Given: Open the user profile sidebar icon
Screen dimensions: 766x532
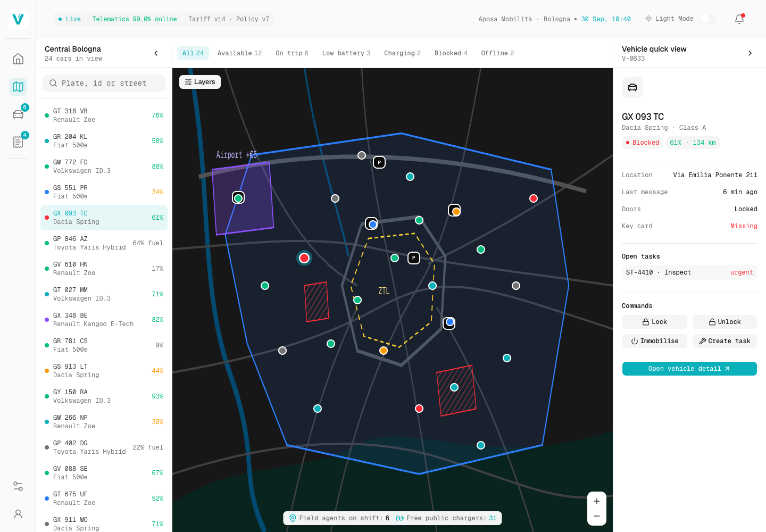Looking at the screenshot, I should pos(18,514).
